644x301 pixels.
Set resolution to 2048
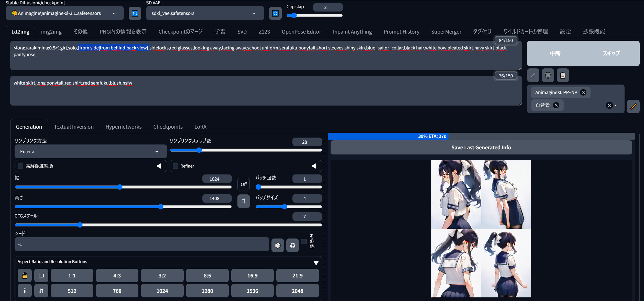297,291
